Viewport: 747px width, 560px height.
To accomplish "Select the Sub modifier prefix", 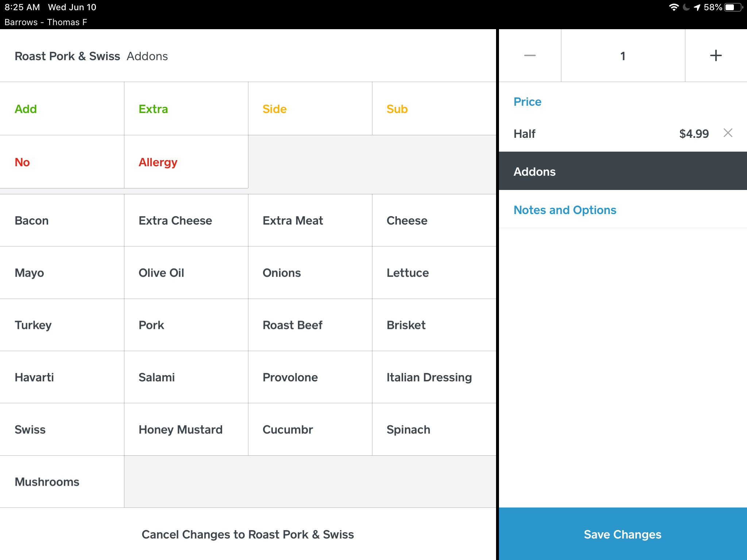I will pyautogui.click(x=434, y=109).
